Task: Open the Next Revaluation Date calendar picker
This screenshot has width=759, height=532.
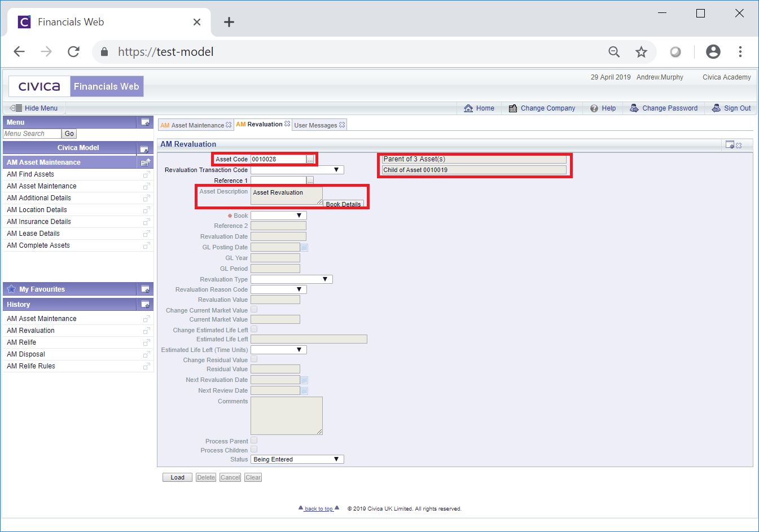Action: [x=304, y=380]
